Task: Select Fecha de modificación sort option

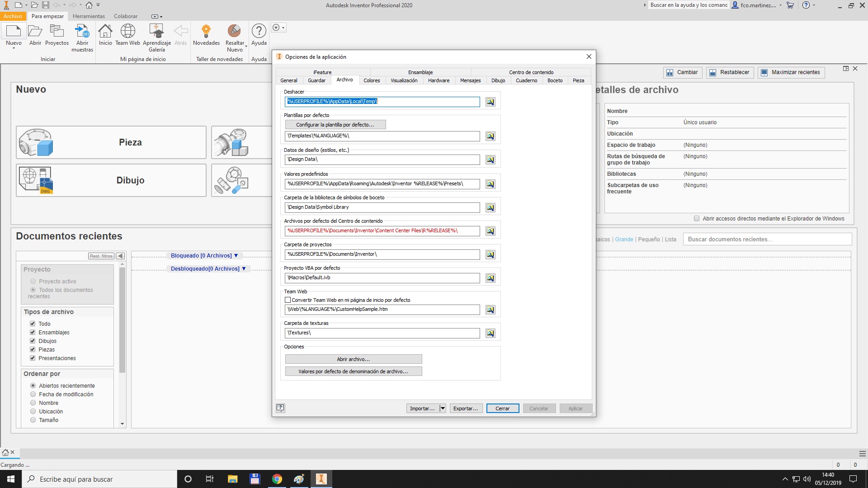Action: (33, 394)
